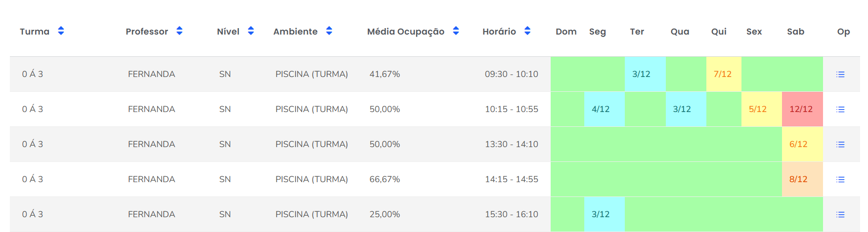Select the 6/12 Saturday cell at 13:30
Image resolution: width=868 pixels, height=232 pixels.
tap(798, 144)
